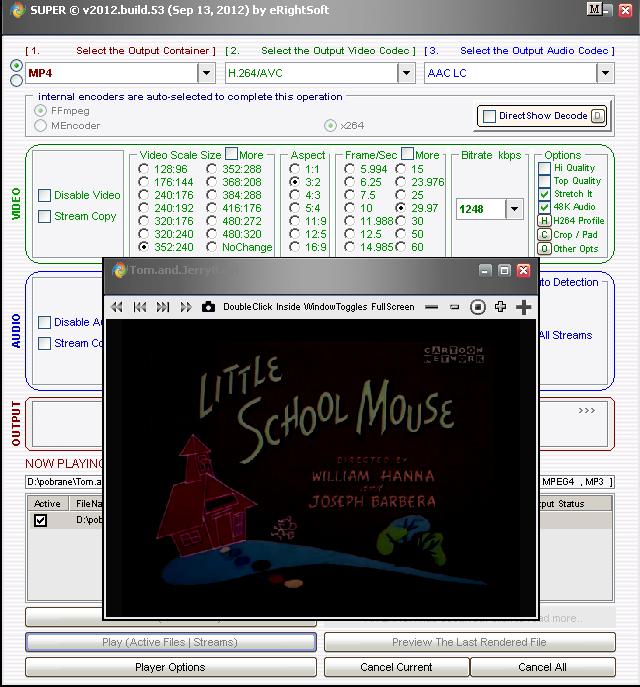Image resolution: width=640 pixels, height=687 pixels.
Task: Click fast-forward double arrow icon
Action: point(186,307)
